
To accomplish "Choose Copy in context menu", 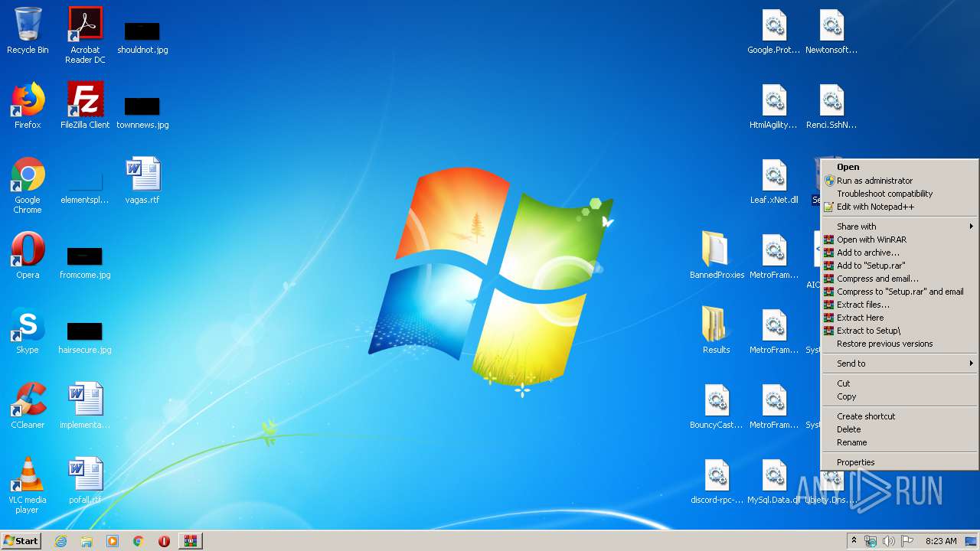I will pos(900,396).
